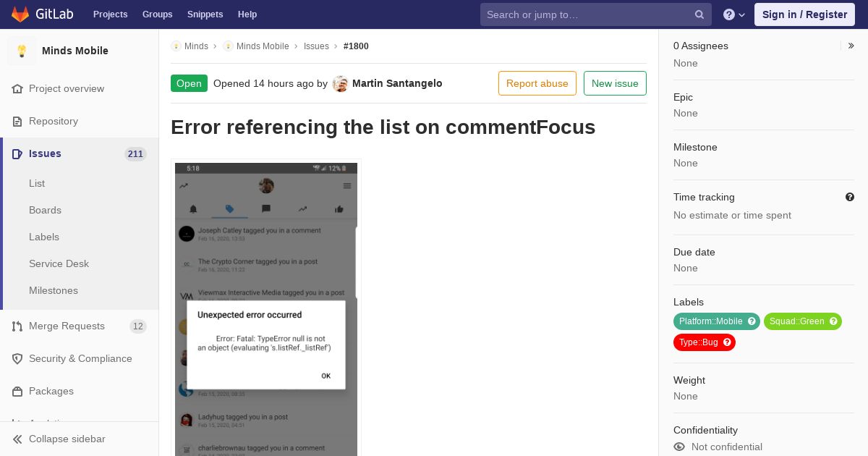Click Time tracking help icon

click(850, 197)
